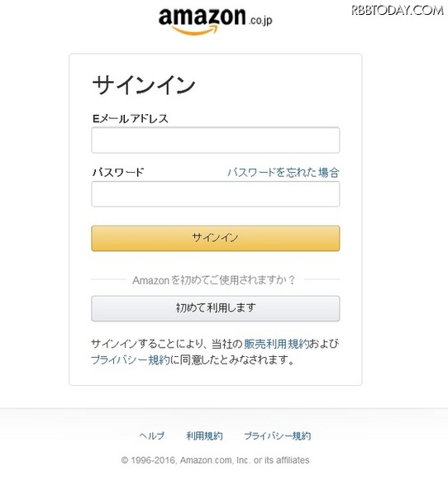
Task: Focus the パスワード input field
Action: pos(216,194)
